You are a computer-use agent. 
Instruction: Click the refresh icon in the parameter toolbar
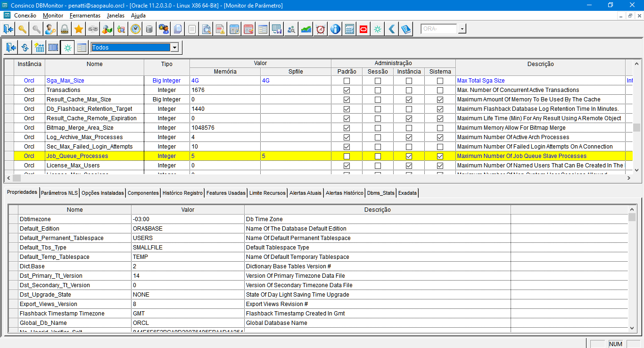[25, 47]
